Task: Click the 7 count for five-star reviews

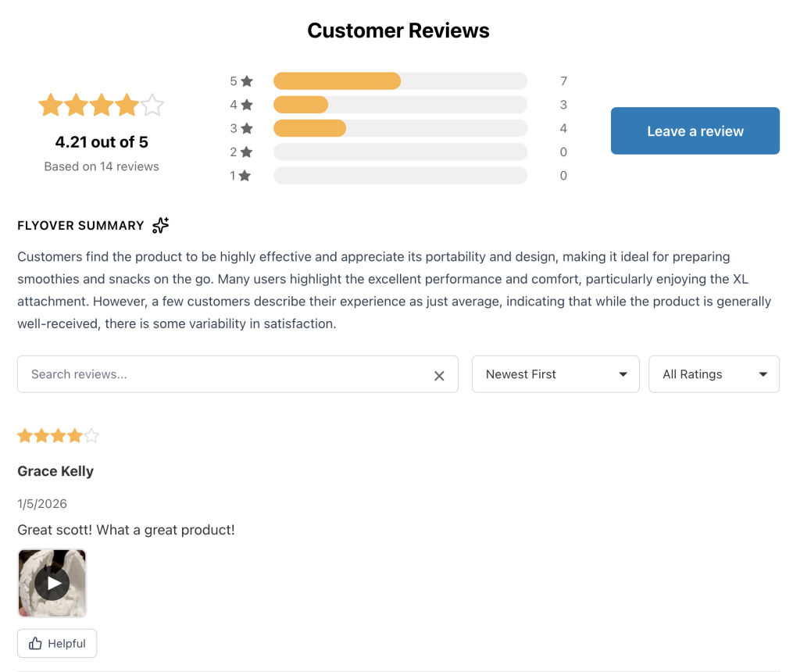Action: [563, 81]
